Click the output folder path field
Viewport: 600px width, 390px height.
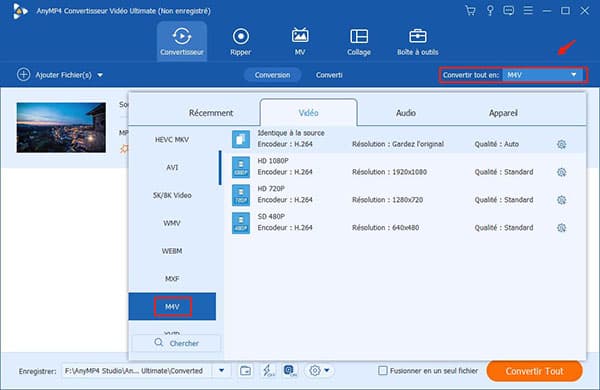pyautogui.click(x=137, y=370)
